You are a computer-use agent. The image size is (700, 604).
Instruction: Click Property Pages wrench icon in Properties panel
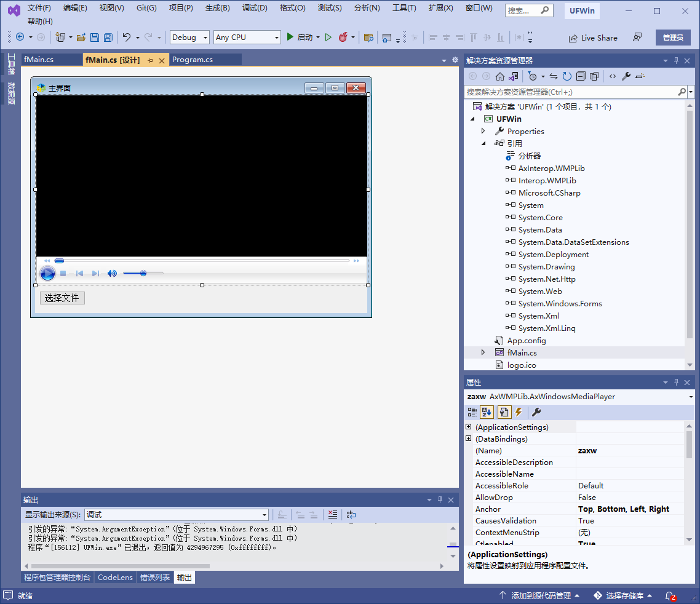tap(536, 412)
